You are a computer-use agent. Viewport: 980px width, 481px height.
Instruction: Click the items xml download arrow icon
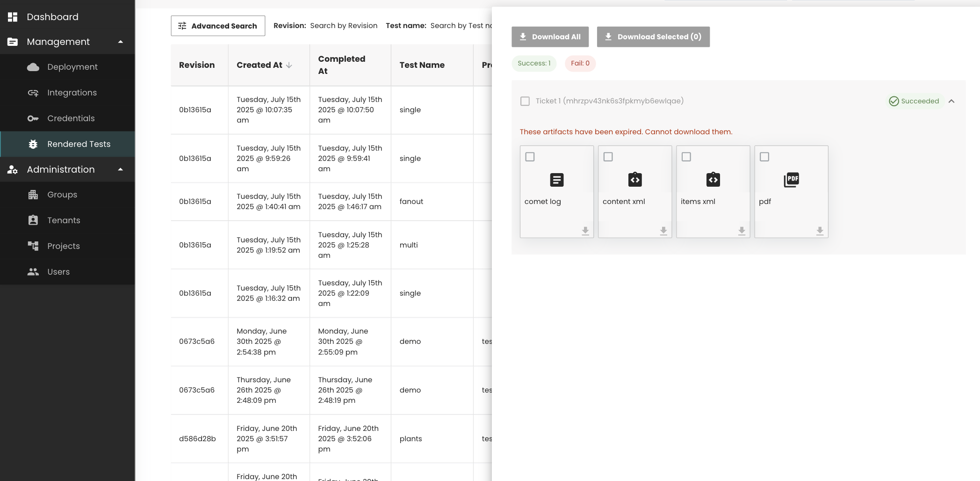741,231
